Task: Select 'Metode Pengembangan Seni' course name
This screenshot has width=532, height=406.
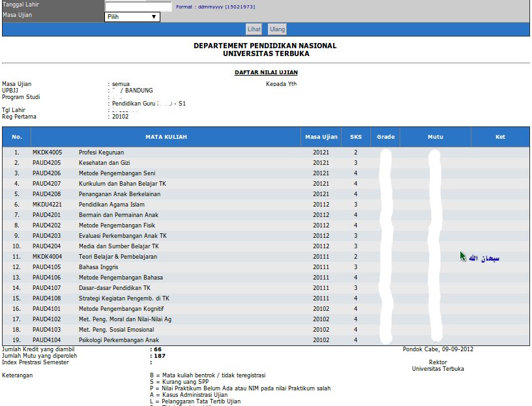Action: [x=117, y=173]
